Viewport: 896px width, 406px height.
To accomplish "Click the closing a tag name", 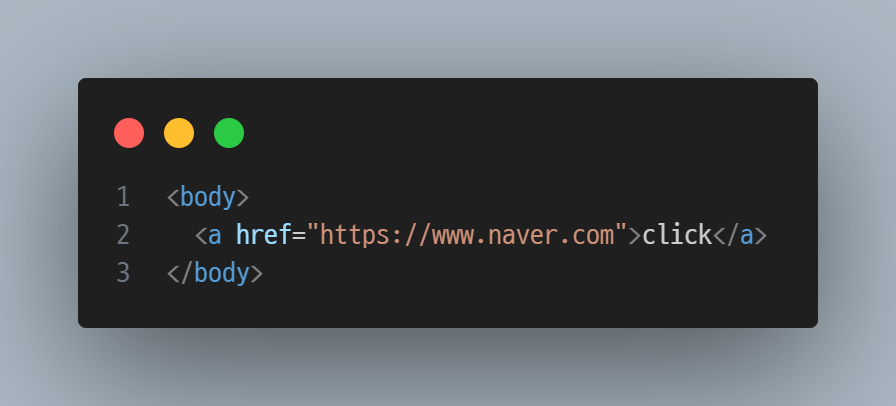I will coord(747,236).
